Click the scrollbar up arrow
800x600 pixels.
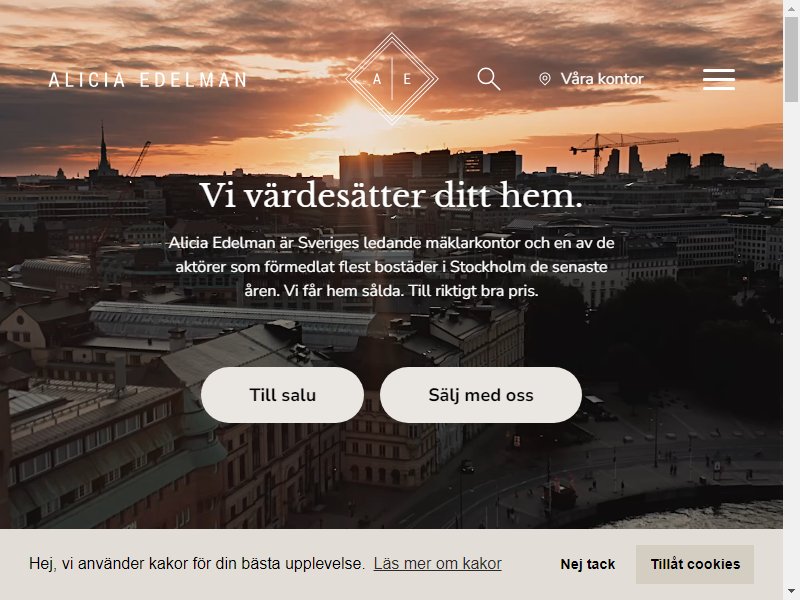tap(791, 7)
